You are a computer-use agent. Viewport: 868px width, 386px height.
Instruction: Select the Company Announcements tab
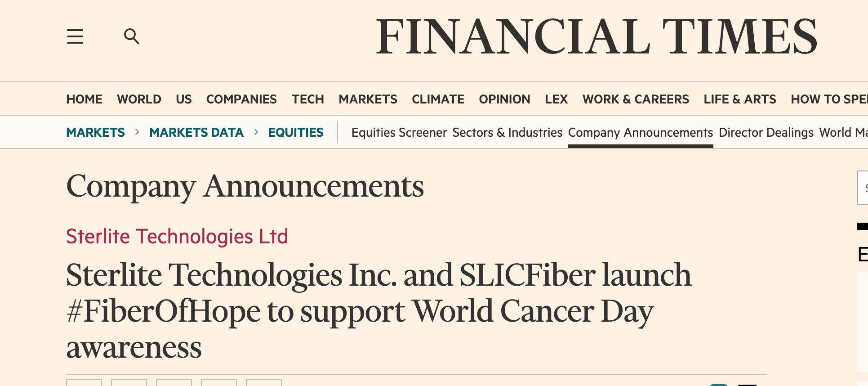tap(641, 132)
